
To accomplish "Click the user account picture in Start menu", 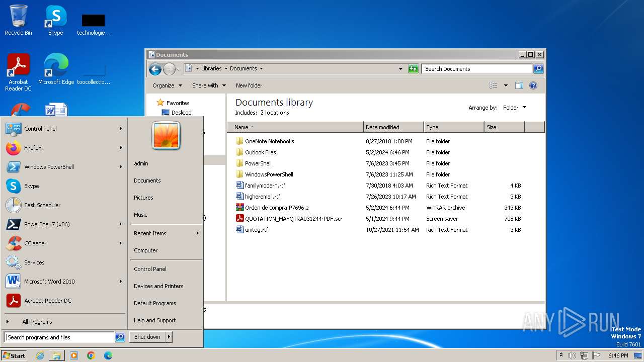I will click(x=166, y=136).
